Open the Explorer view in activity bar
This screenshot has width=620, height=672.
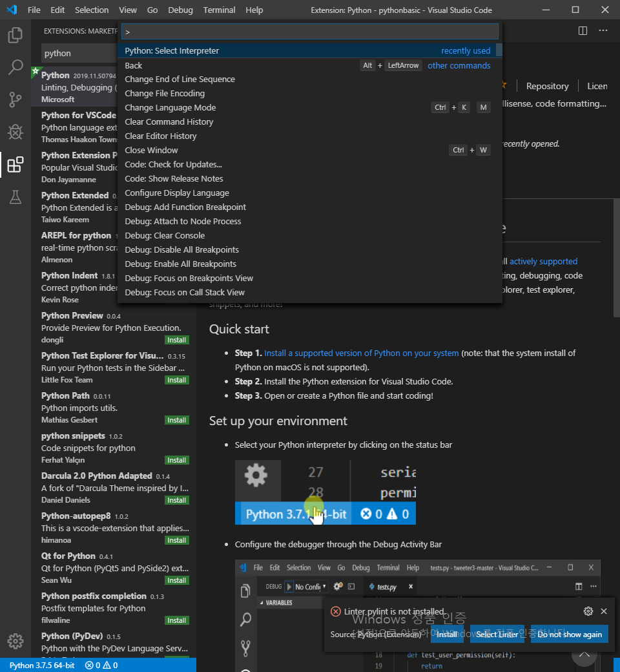coord(15,35)
